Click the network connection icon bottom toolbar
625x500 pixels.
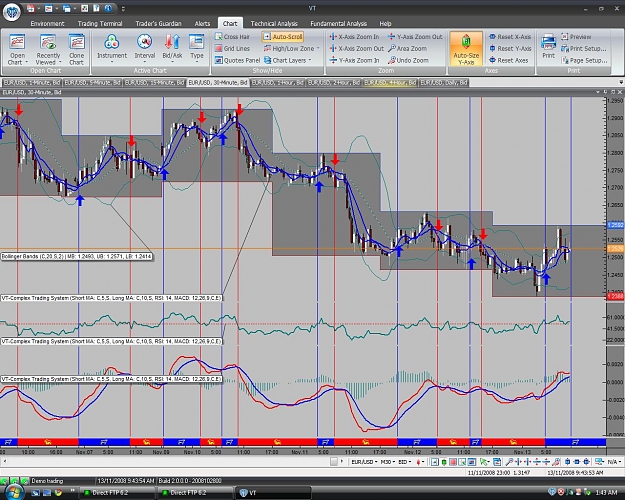(x=599, y=462)
